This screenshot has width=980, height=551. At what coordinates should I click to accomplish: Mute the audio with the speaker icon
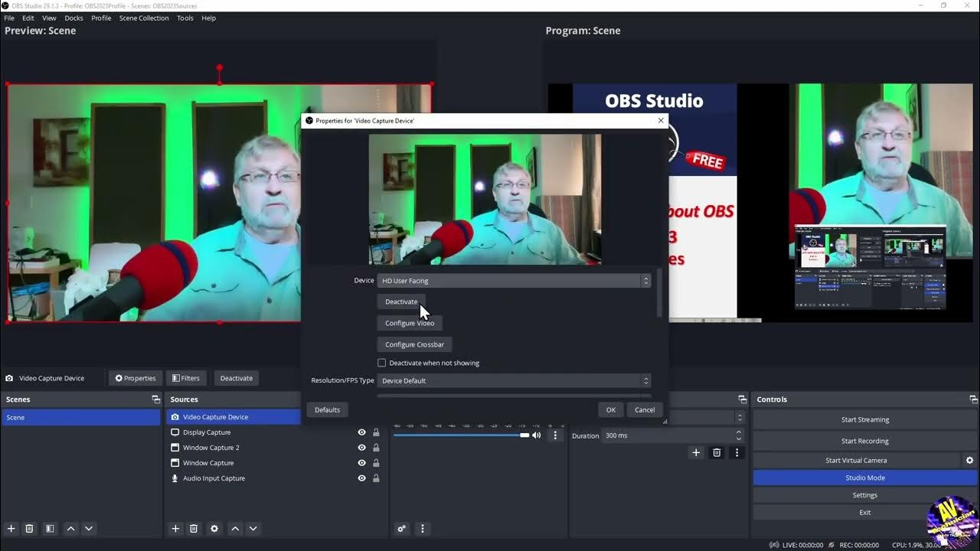537,435
